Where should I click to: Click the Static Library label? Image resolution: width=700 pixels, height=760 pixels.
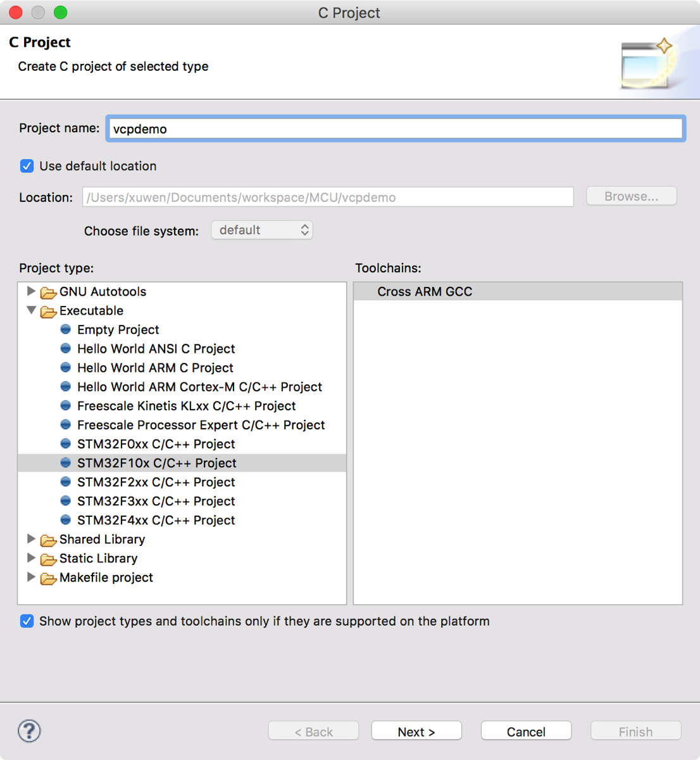(98, 558)
